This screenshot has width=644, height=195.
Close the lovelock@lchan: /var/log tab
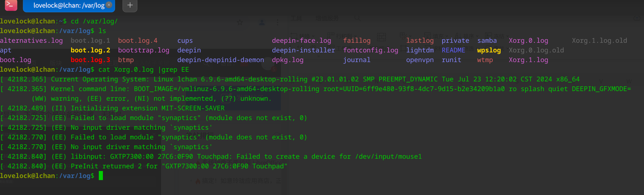pyautogui.click(x=109, y=5)
